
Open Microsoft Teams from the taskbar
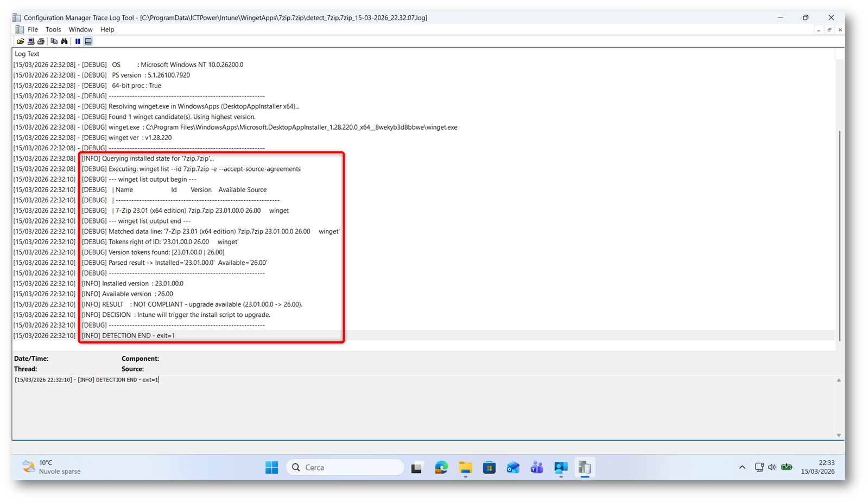point(537,467)
